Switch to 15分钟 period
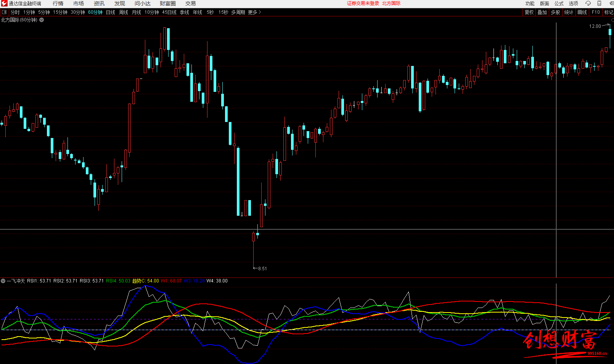The height and width of the screenshot is (364, 614). pyautogui.click(x=60, y=12)
